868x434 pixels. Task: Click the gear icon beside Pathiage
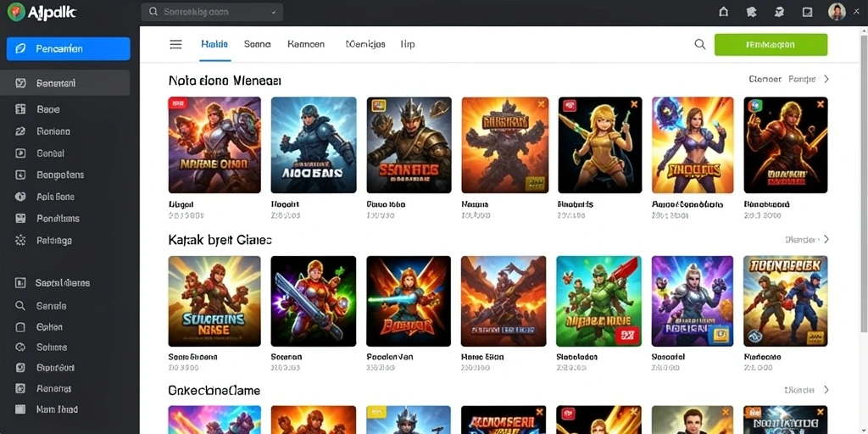pos(20,240)
